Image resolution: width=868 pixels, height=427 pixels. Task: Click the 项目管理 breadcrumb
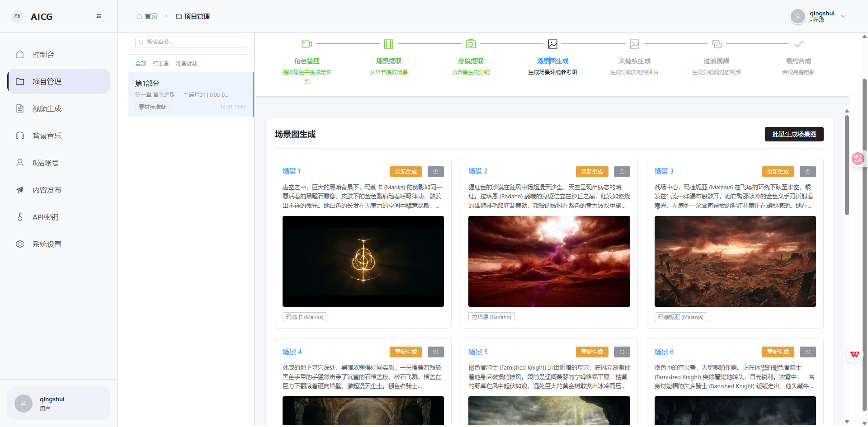click(x=193, y=16)
